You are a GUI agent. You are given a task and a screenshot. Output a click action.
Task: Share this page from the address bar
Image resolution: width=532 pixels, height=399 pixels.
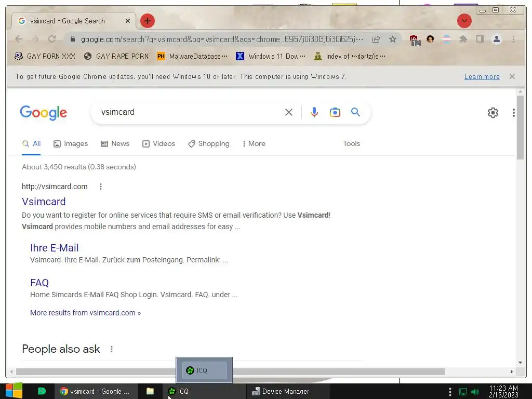376,39
